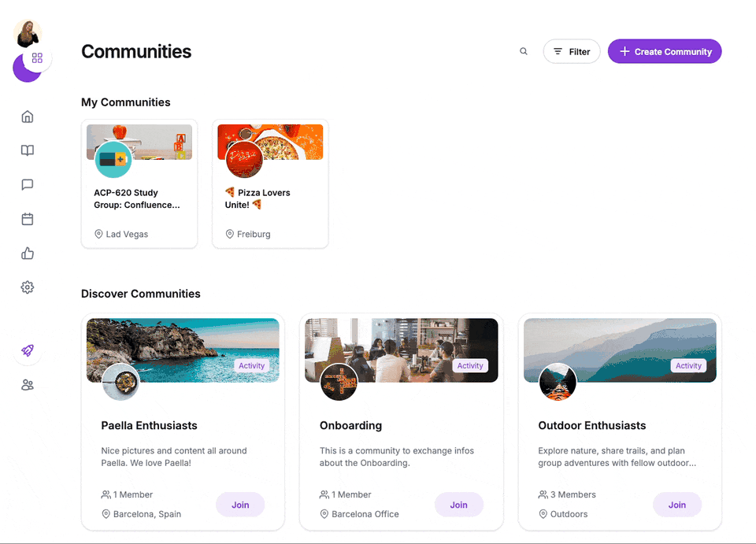Image resolution: width=756 pixels, height=544 pixels.
Task: Open the Filter dropdown
Action: (x=572, y=50)
